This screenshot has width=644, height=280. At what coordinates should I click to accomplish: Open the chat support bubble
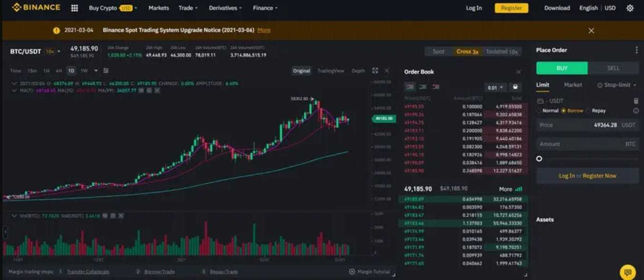click(x=628, y=272)
